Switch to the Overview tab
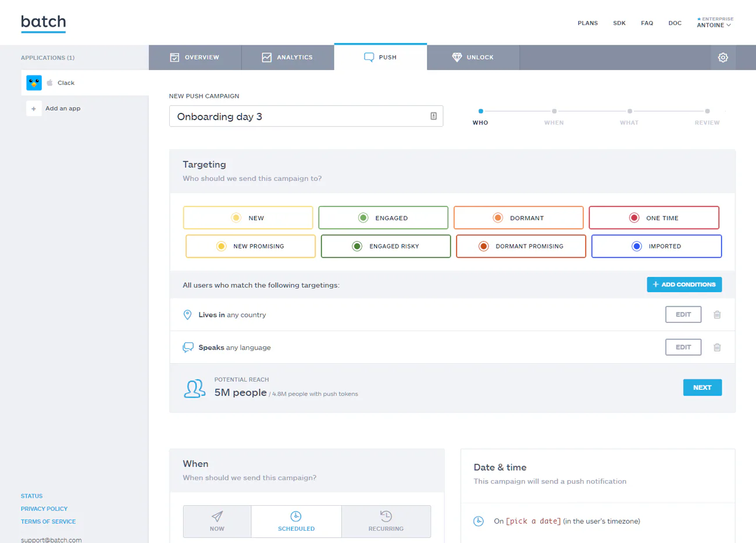 click(195, 58)
